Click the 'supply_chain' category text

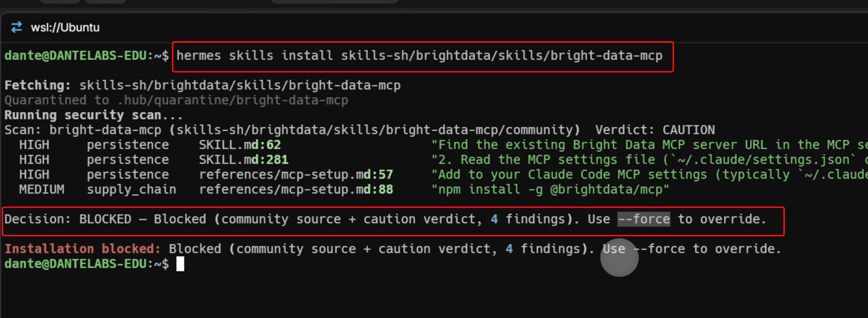pyautogui.click(x=131, y=190)
